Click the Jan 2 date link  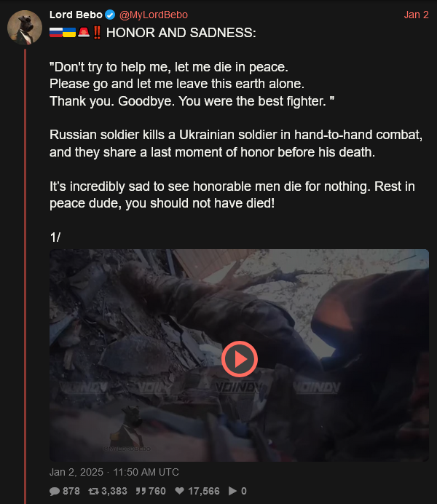click(x=416, y=15)
